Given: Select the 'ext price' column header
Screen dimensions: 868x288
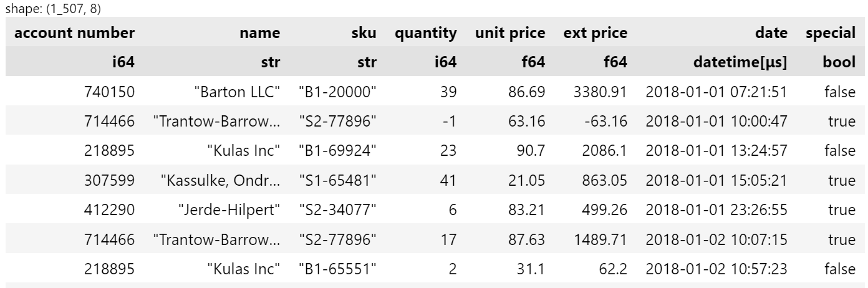Looking at the screenshot, I should click(x=595, y=32).
